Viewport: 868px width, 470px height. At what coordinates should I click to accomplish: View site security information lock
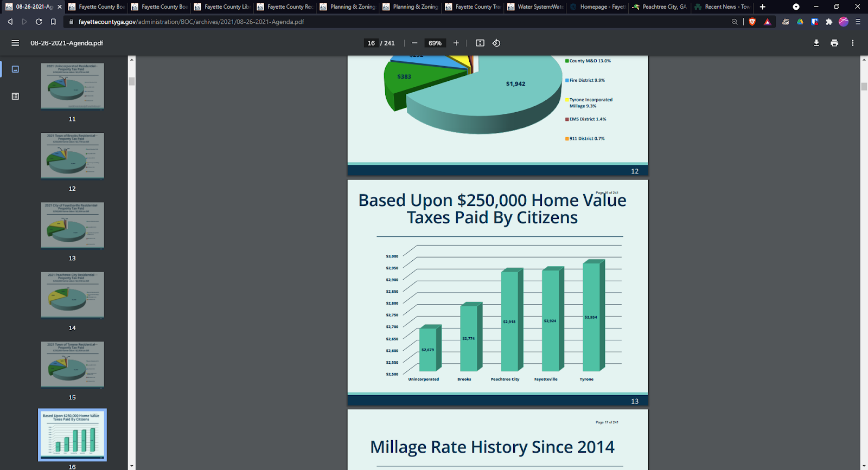pyautogui.click(x=71, y=22)
